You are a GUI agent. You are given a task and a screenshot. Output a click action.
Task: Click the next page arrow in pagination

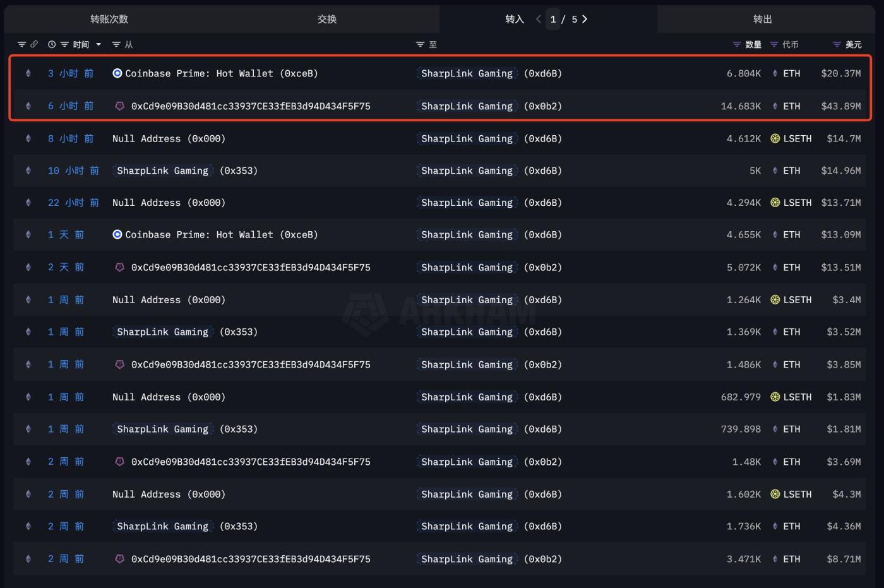tap(584, 19)
